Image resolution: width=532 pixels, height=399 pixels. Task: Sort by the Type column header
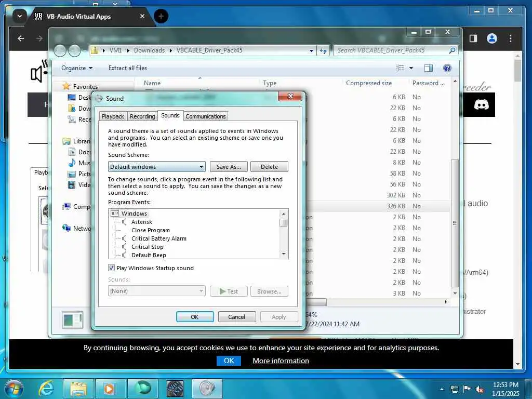(x=270, y=83)
